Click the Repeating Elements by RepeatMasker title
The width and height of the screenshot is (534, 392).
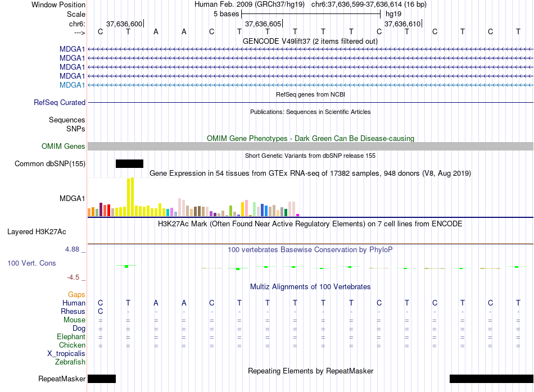pos(310,371)
